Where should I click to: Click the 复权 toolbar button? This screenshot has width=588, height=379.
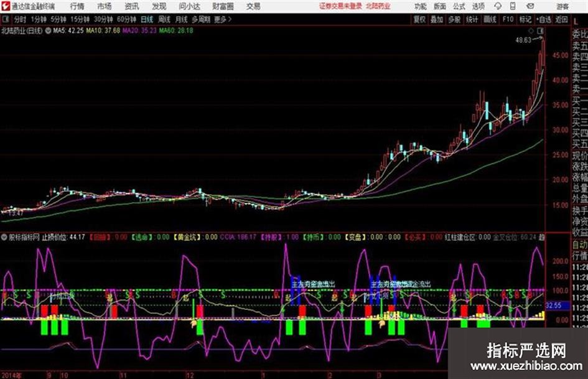pyautogui.click(x=419, y=19)
